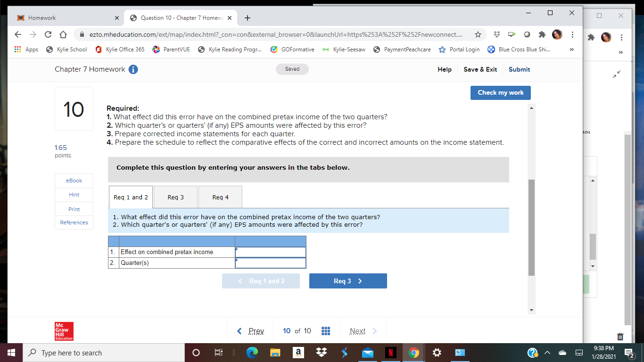
Task: Open ParentVUE bookmark
Action: (x=171, y=49)
